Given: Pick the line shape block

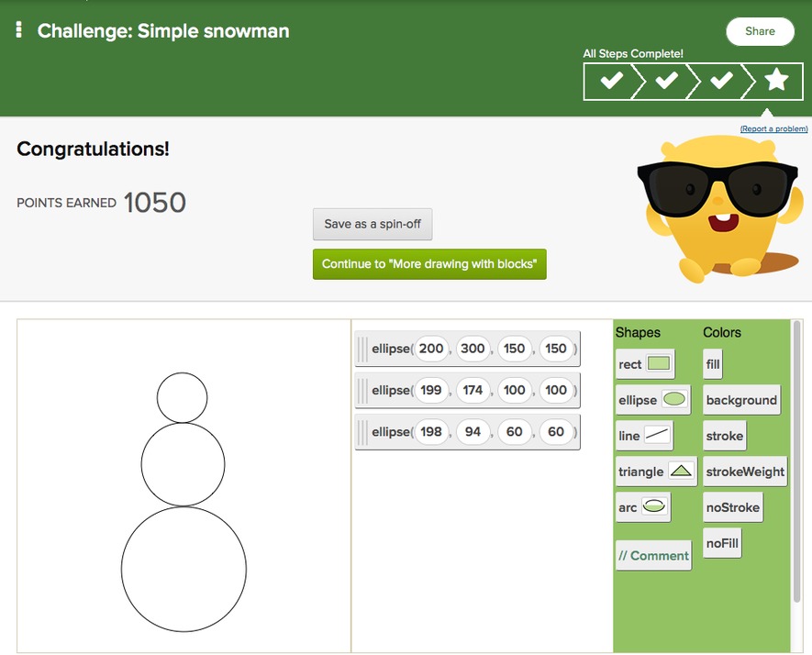Looking at the screenshot, I should pyautogui.click(x=644, y=436).
